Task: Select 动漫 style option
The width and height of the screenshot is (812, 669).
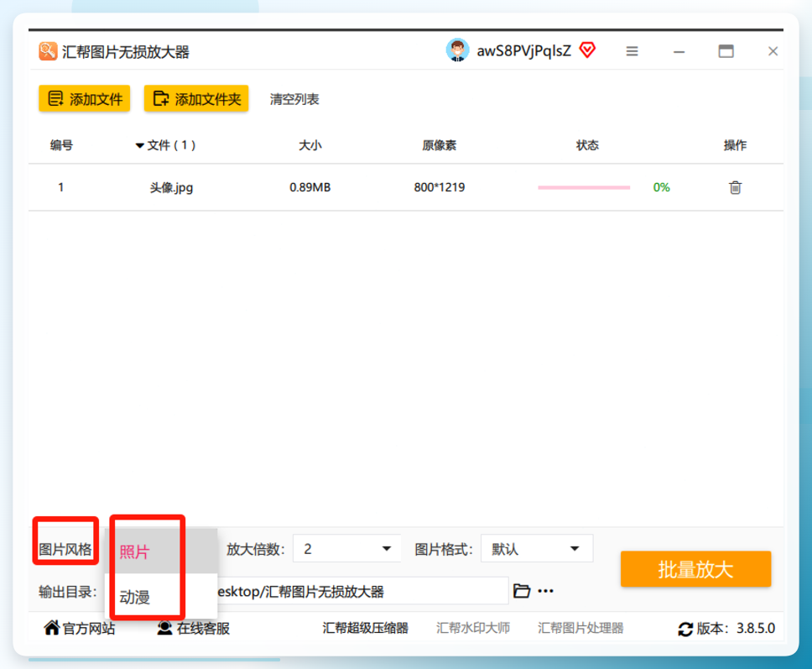Action: pyautogui.click(x=161, y=597)
